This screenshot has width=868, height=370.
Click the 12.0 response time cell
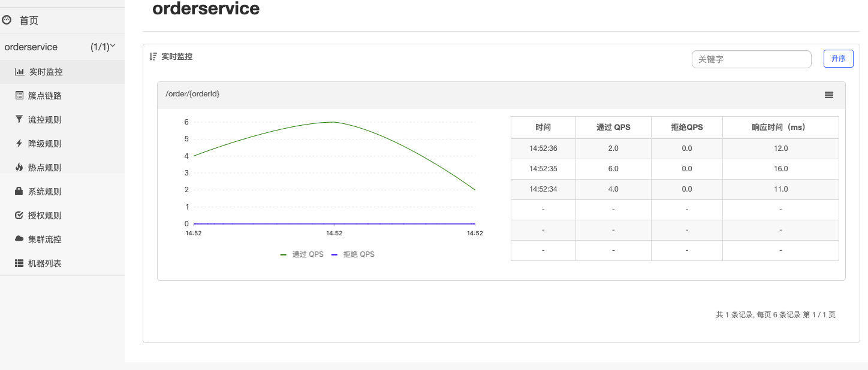pos(780,148)
